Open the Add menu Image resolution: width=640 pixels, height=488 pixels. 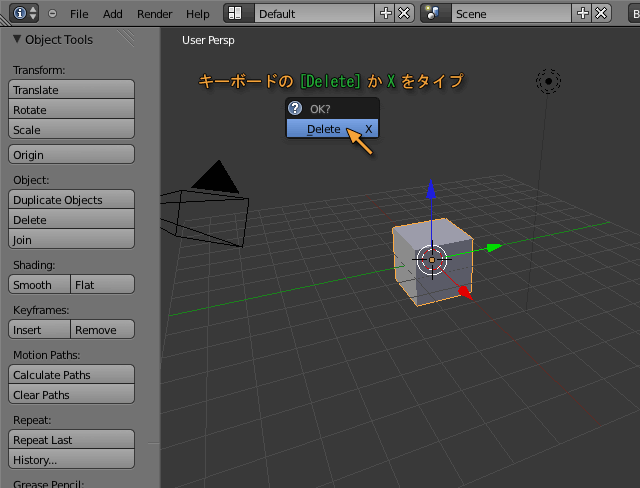pos(113,14)
